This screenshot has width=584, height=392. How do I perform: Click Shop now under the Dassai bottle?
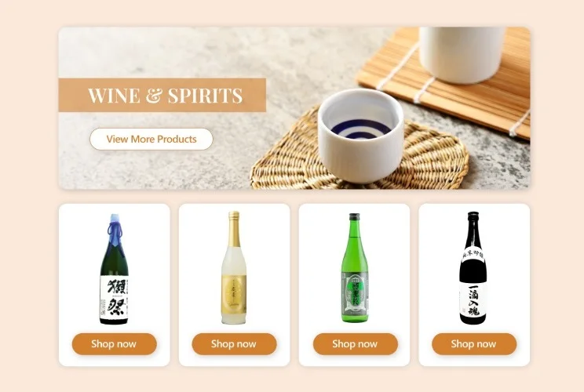(x=114, y=343)
